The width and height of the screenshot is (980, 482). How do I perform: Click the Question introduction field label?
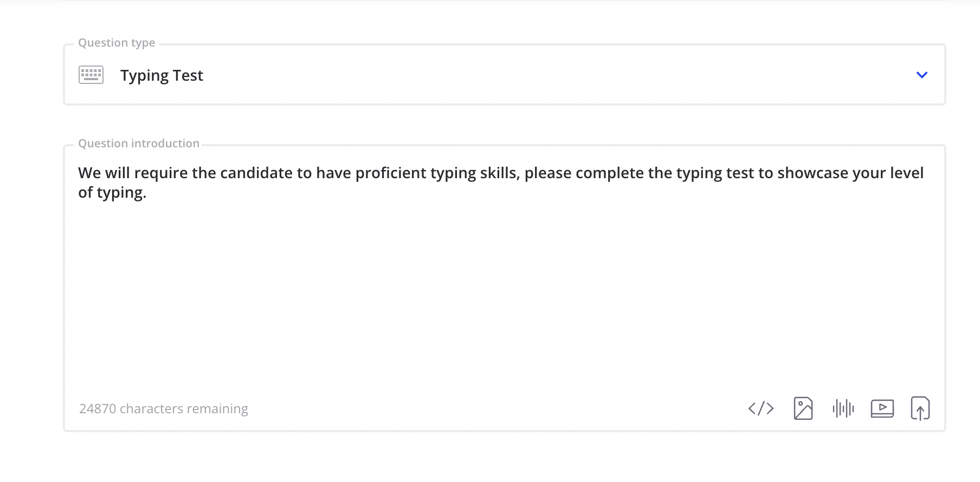coord(139,144)
